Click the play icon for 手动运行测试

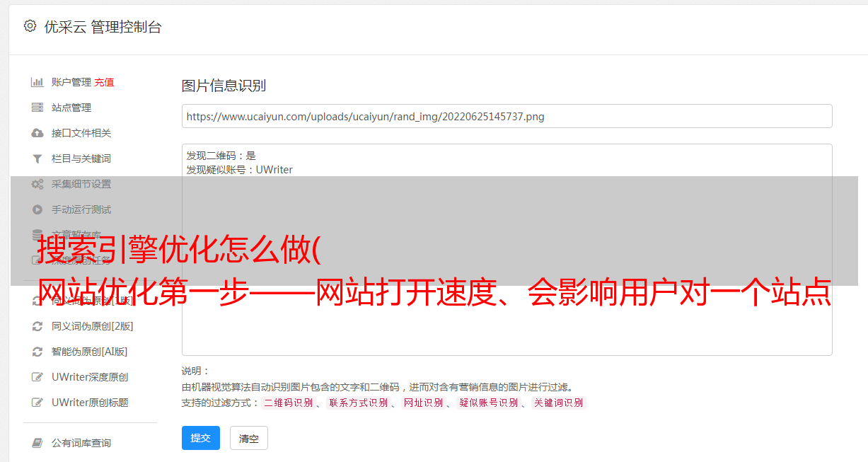pos(37,209)
